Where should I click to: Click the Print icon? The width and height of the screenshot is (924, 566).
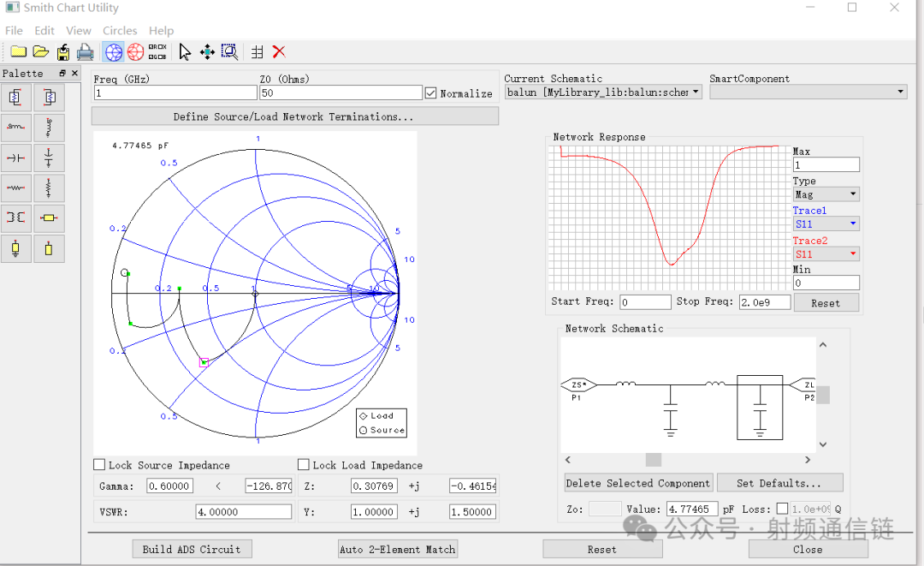tap(85, 52)
